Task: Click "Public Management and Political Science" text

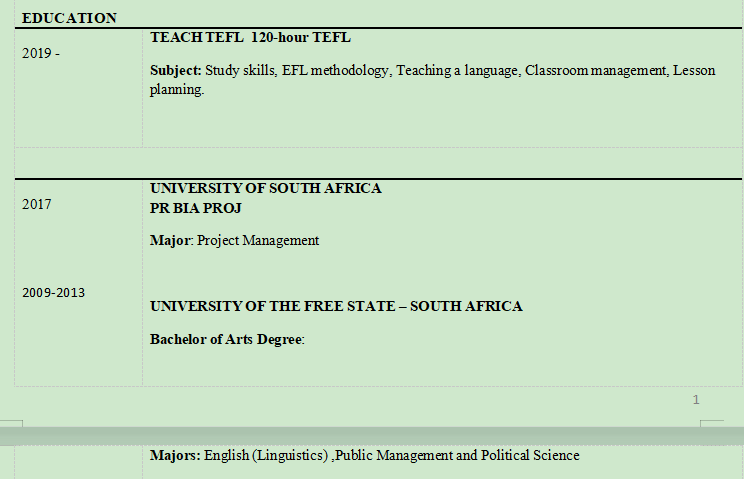Action: click(457, 455)
